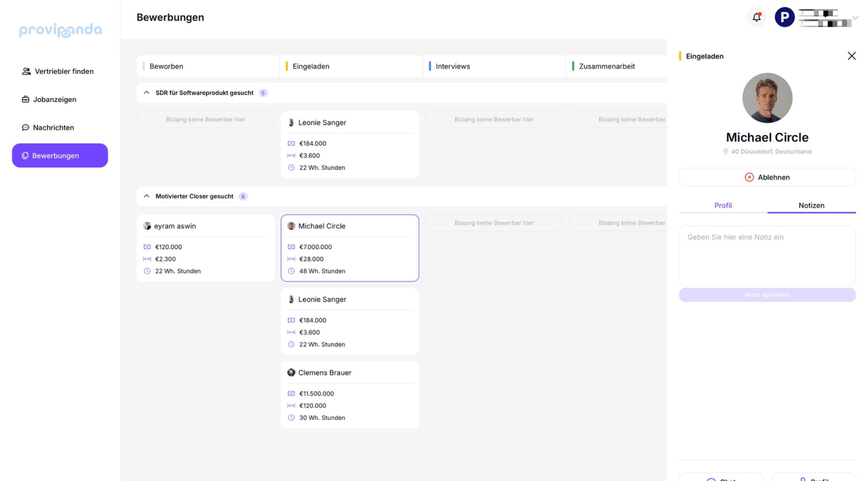
Task: Click the Jobanzeigen briefcase icon
Action: (x=25, y=99)
